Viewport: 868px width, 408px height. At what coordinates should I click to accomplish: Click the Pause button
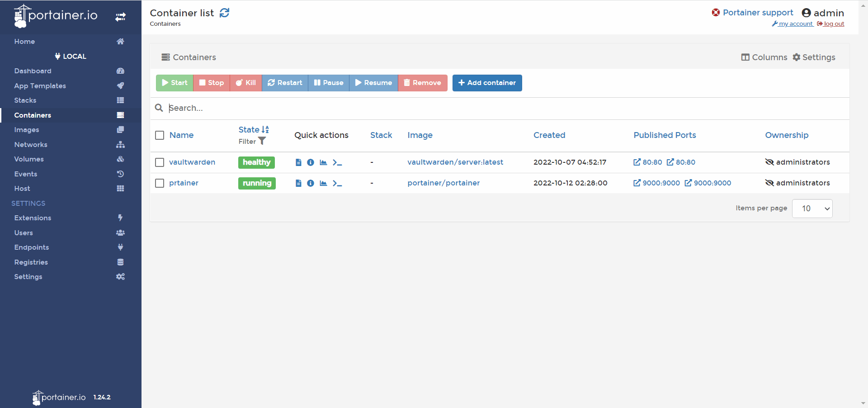[329, 83]
